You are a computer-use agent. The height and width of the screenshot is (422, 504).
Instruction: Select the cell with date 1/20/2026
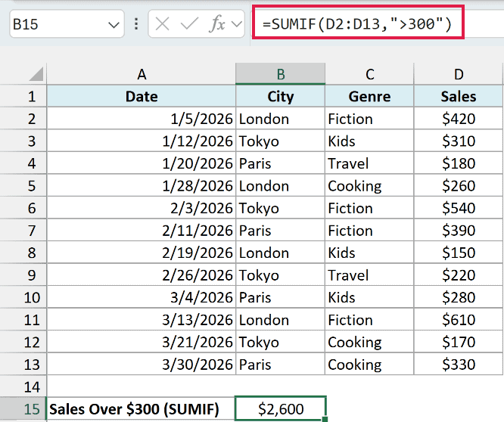(142, 163)
